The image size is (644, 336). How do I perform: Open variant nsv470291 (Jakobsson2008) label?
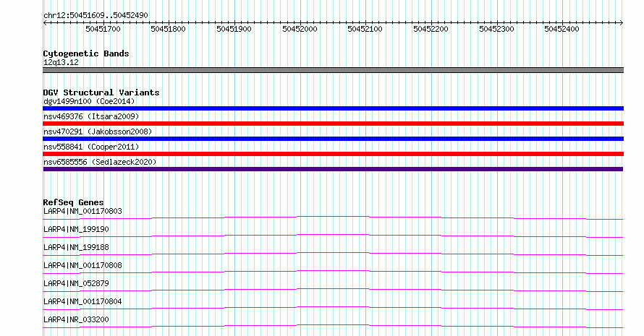pyautogui.click(x=98, y=132)
